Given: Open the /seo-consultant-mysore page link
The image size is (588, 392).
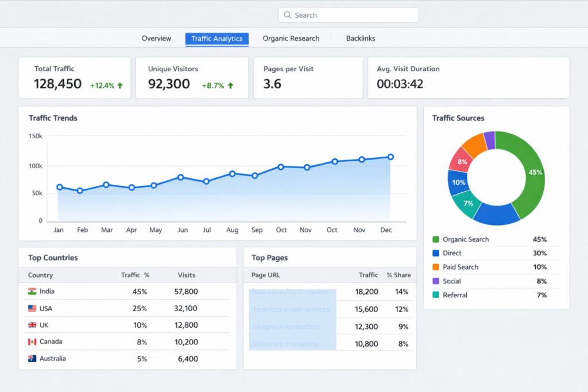Looking at the screenshot, I should pos(290,292).
